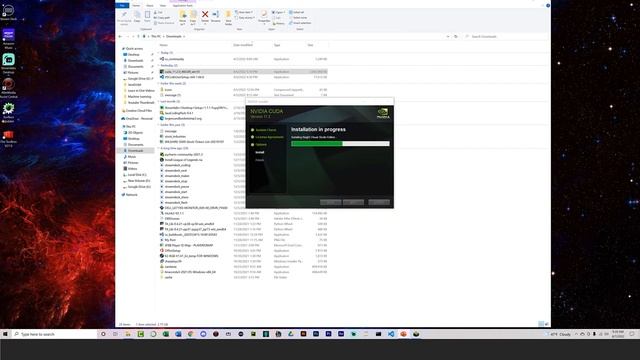640x360 pixels.
Task: Click the NVIDIA logo in the installer
Action: click(x=383, y=113)
